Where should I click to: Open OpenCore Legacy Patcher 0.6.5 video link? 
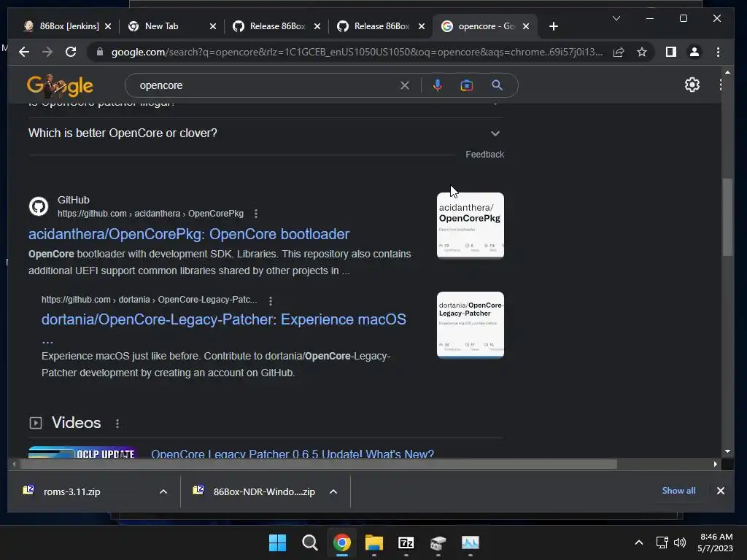click(293, 454)
